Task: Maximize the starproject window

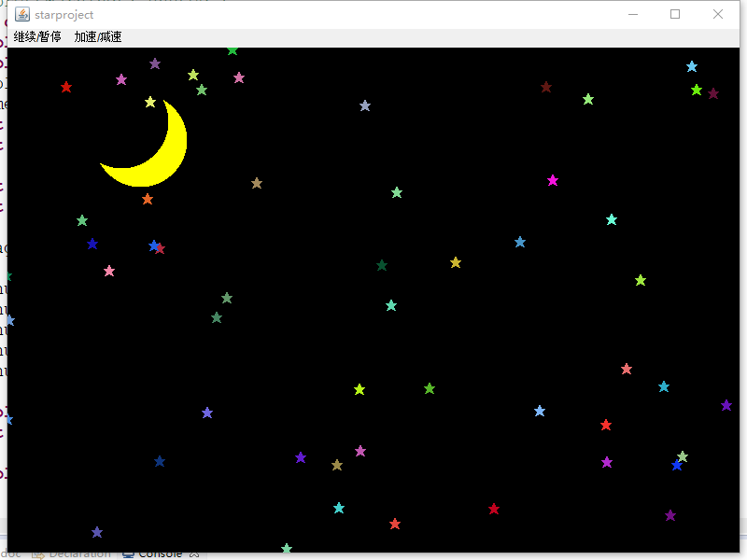Action: pos(675,14)
